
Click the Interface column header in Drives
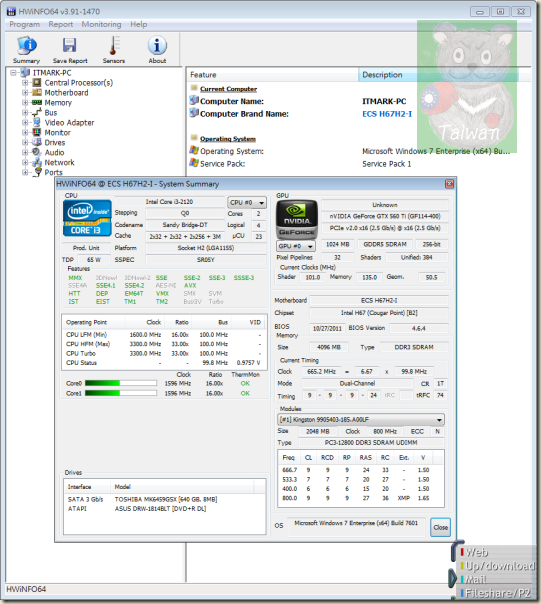pyautogui.click(x=87, y=487)
